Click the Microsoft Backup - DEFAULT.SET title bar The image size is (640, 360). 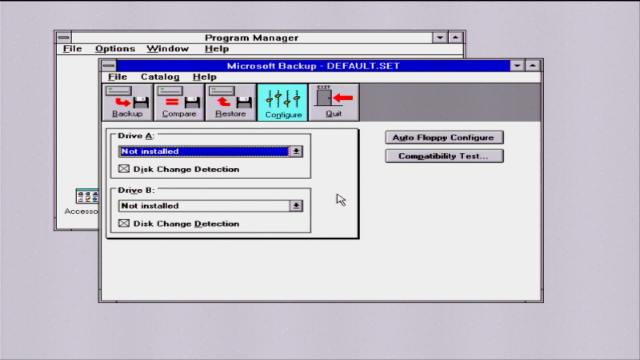point(313,66)
